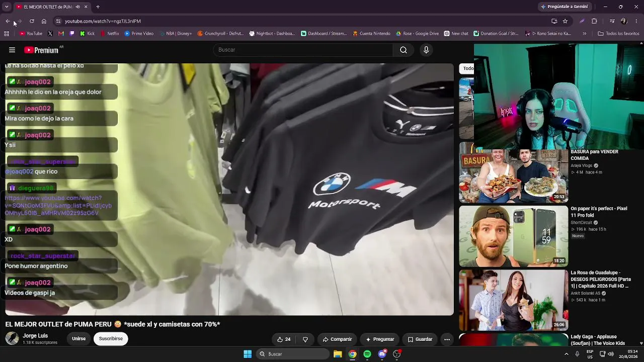Open the apps grid in bookmarks bar
Image resolution: width=644 pixels, height=362 pixels.
coord(7,34)
